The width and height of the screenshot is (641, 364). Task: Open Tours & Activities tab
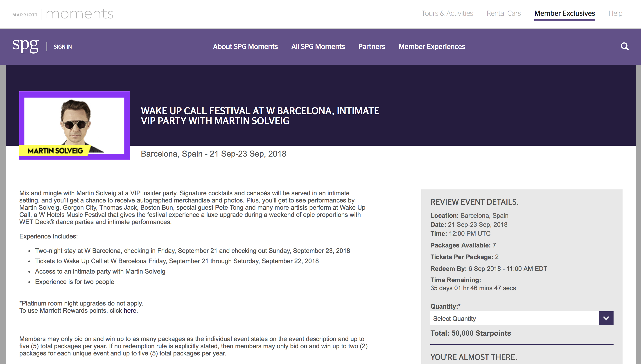coord(447,13)
